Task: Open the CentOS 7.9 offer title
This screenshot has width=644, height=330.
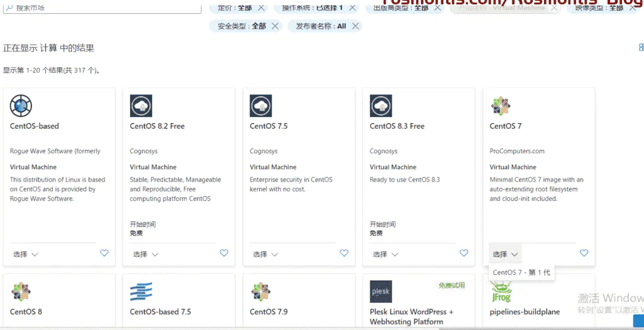Action: click(269, 312)
